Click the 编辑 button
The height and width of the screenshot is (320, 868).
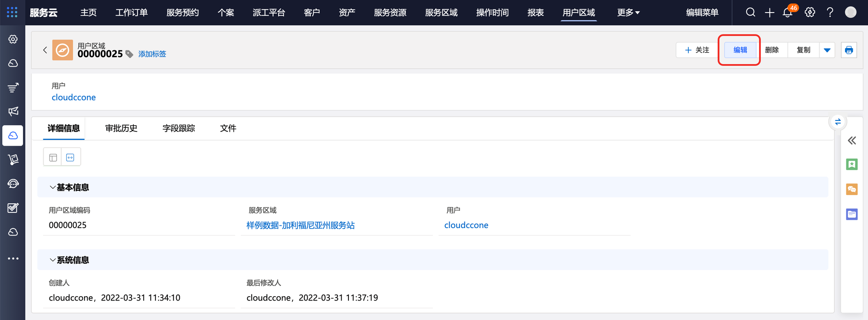pyautogui.click(x=740, y=50)
